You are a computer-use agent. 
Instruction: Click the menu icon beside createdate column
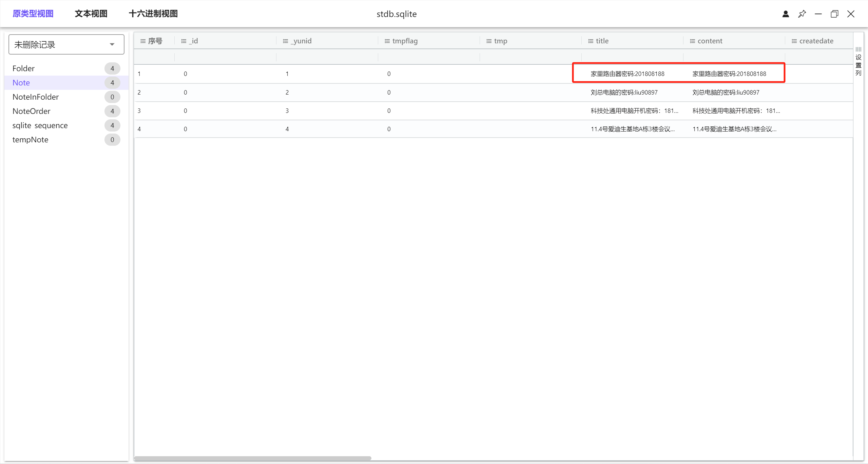tap(794, 41)
